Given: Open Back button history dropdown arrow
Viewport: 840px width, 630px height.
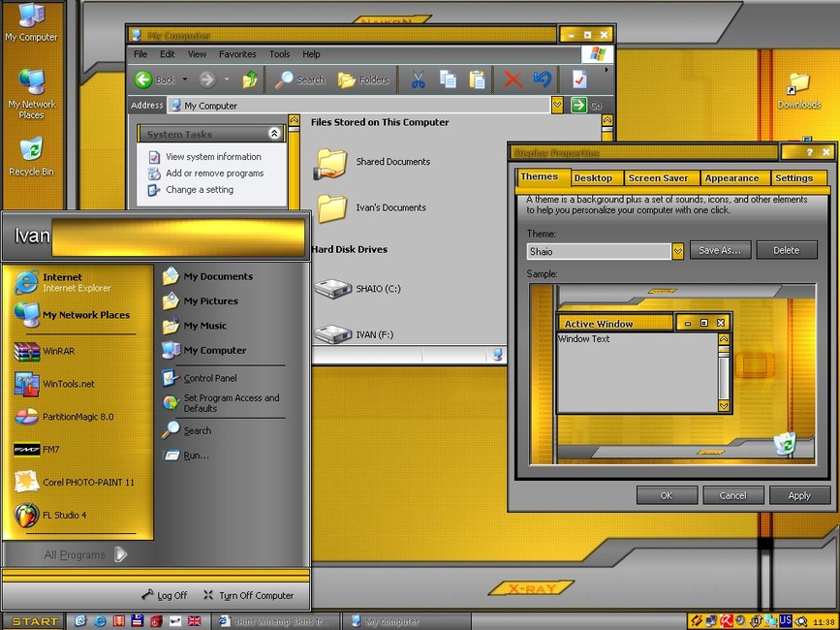Looking at the screenshot, I should pyautogui.click(x=185, y=79).
